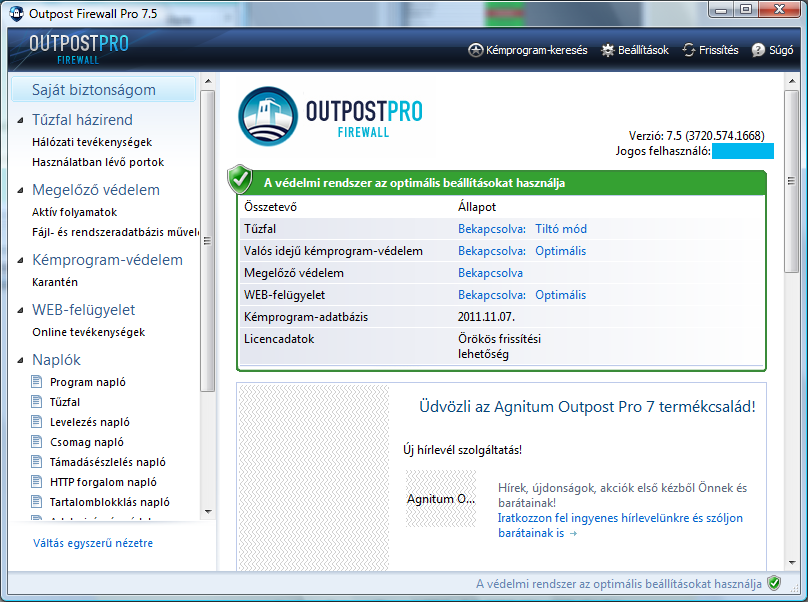Open the Levelezés napló log
This screenshot has height=602, width=808.
click(x=90, y=422)
